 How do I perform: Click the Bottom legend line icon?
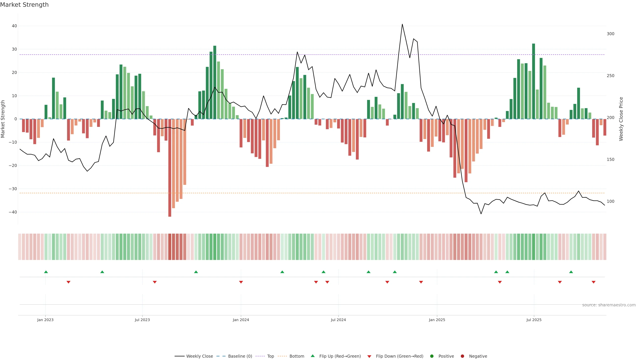point(282,356)
